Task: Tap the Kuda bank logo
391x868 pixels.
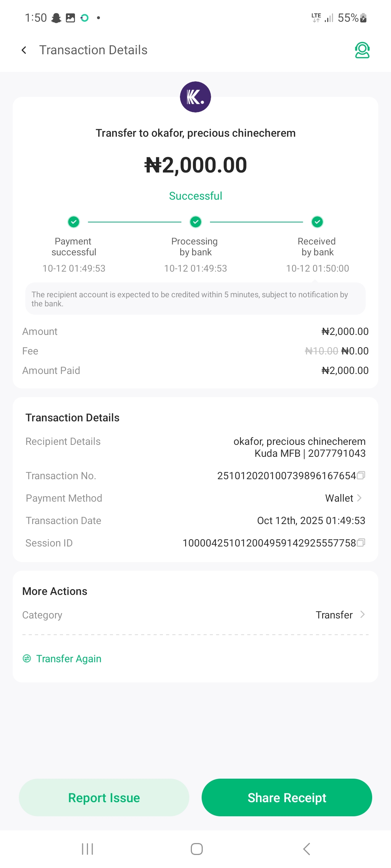Action: pos(195,97)
